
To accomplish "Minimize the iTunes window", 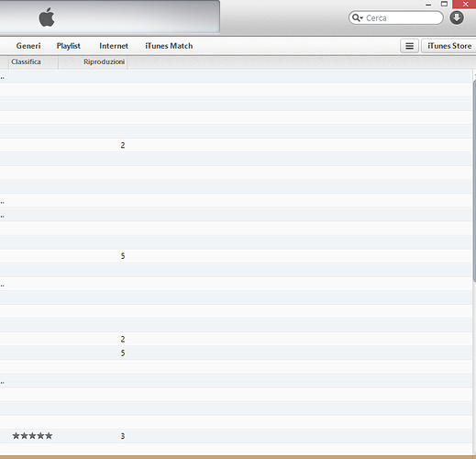I will [428, 5].
